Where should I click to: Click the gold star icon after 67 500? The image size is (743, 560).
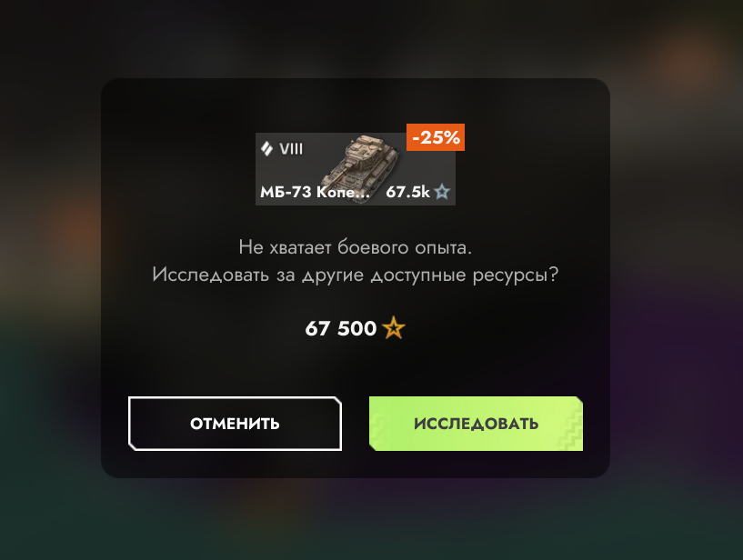click(393, 328)
